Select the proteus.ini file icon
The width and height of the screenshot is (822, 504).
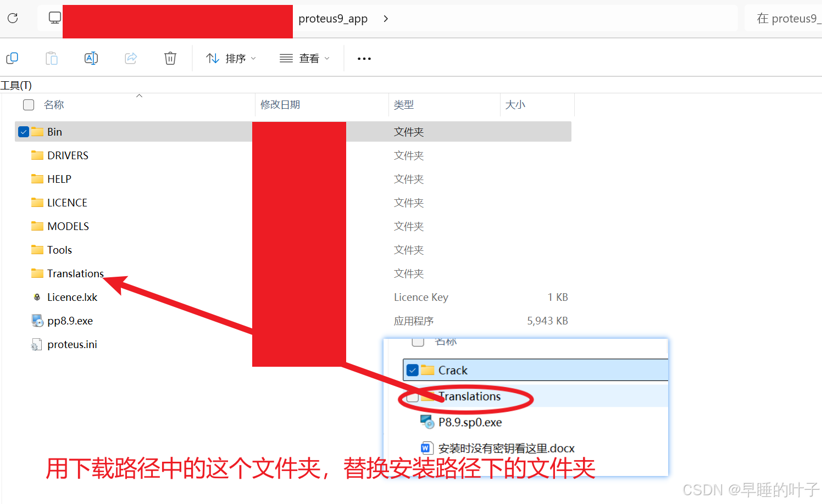(x=37, y=345)
